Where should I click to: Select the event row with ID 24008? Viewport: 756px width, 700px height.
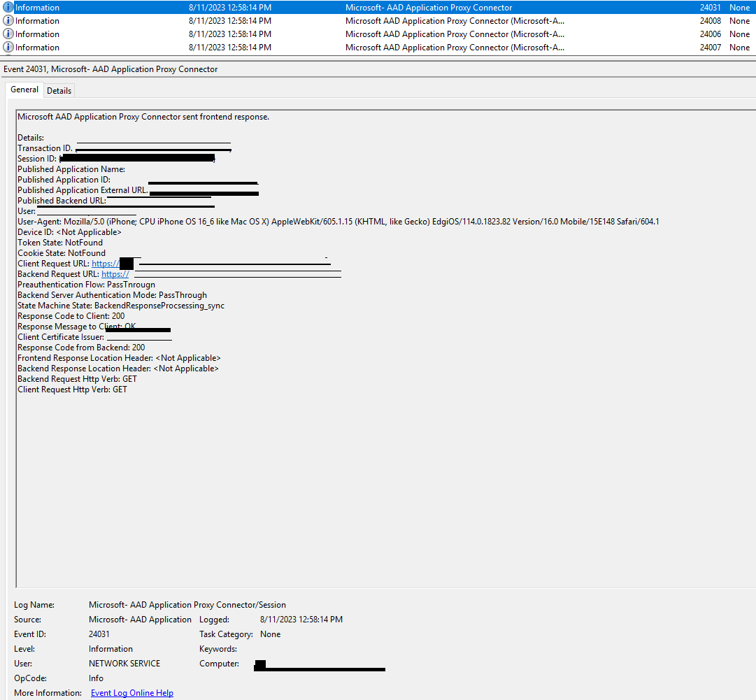[x=378, y=21]
